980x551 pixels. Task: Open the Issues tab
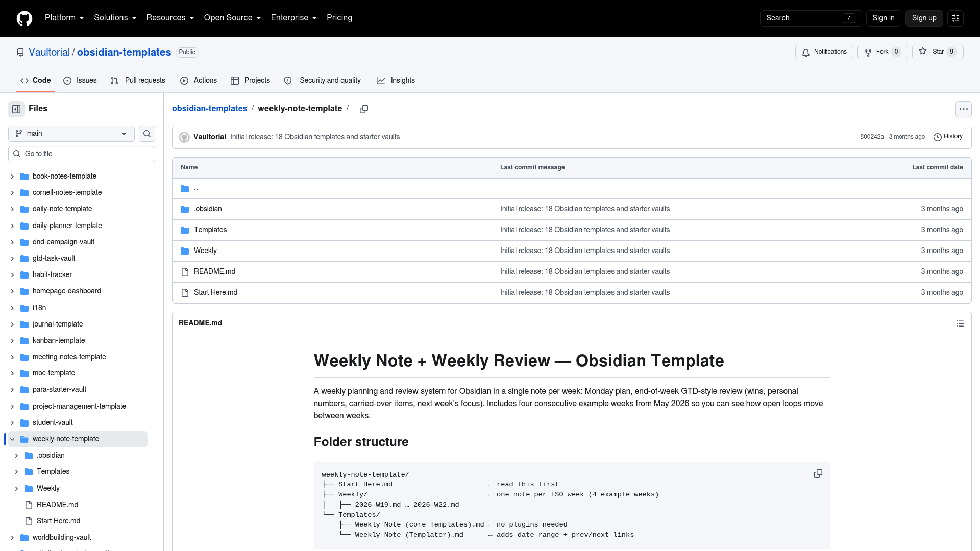coord(80,81)
